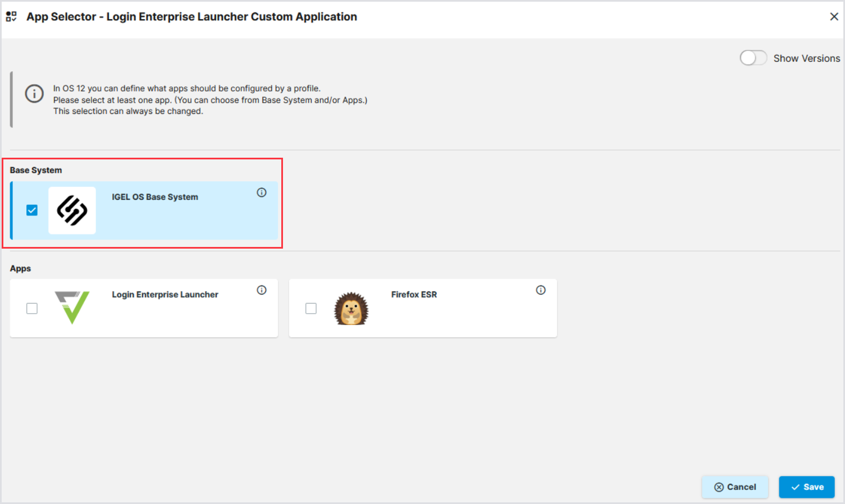This screenshot has height=504, width=845.
Task: Enable the Firefox ESR checkbox
Action: [x=311, y=309]
